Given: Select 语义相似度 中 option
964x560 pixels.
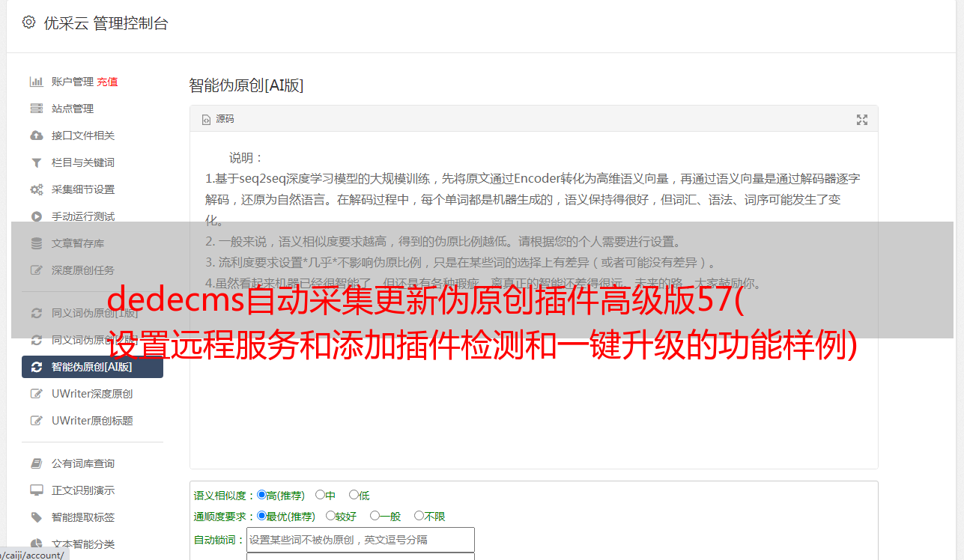Looking at the screenshot, I should pyautogui.click(x=320, y=495).
